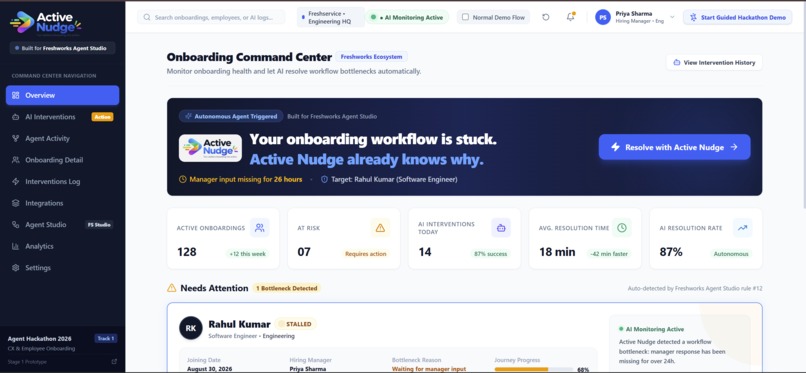Click Autonomous Agent Triggered badge

(x=230, y=116)
